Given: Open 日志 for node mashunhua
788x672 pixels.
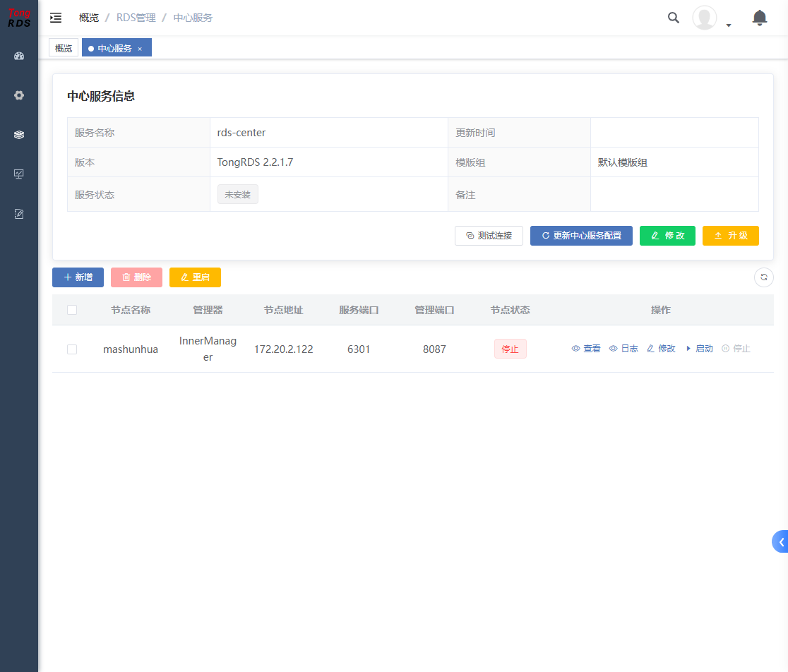Looking at the screenshot, I should 623,349.
